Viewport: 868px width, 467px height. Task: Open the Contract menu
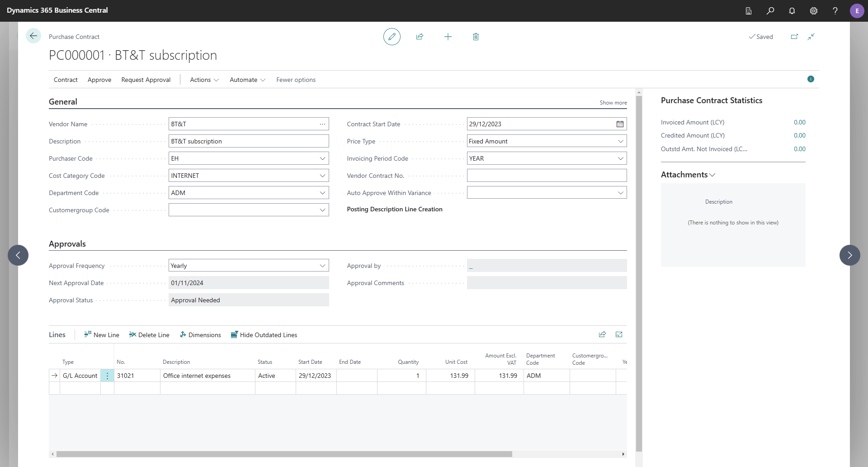tap(66, 80)
